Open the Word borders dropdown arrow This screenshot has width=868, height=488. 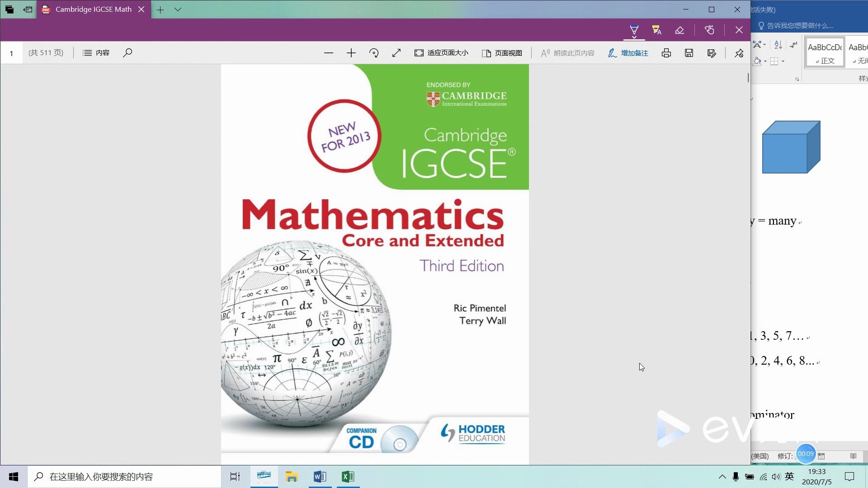coord(783,61)
